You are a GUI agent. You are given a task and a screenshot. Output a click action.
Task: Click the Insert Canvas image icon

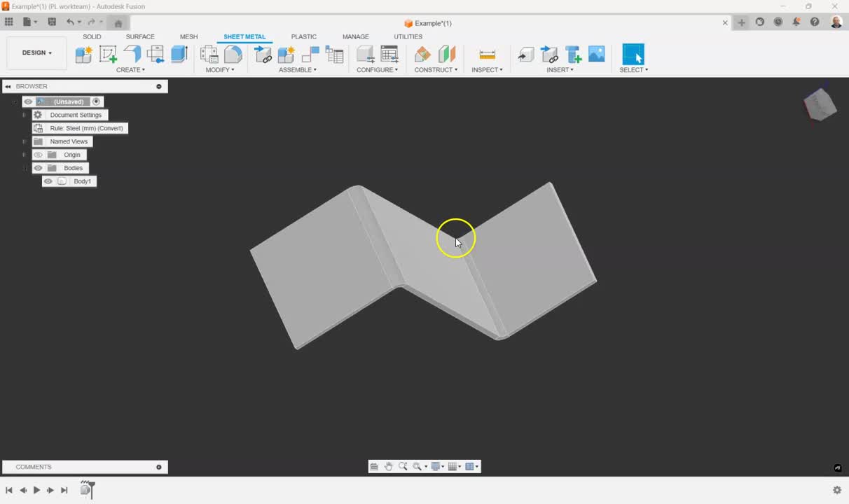(x=596, y=54)
